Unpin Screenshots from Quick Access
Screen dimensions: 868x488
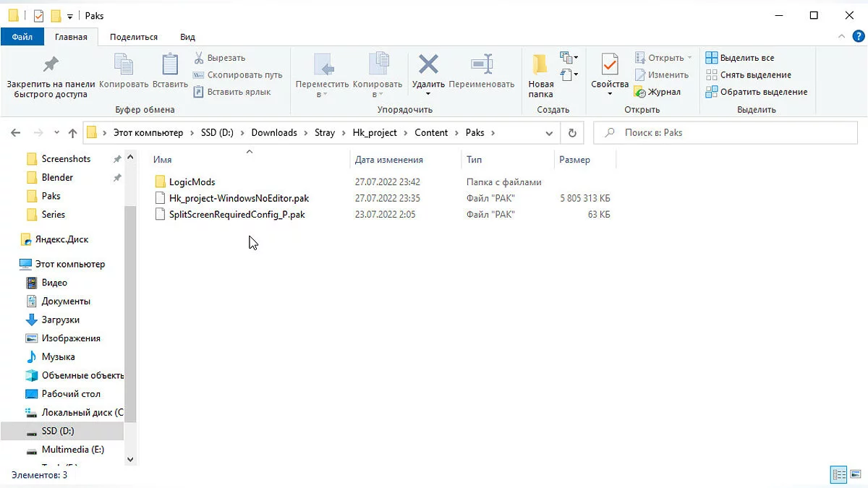[x=117, y=159]
